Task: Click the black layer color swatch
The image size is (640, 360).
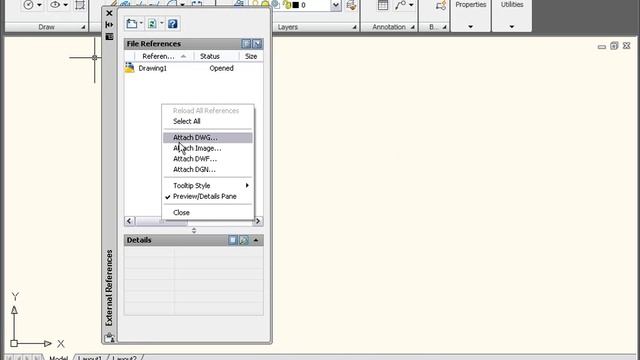Action: 296,5
